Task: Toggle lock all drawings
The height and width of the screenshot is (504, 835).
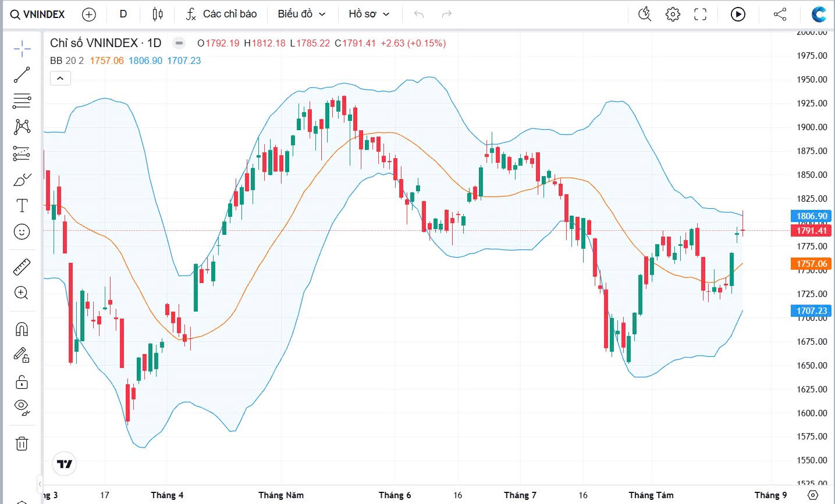Action: click(22, 382)
